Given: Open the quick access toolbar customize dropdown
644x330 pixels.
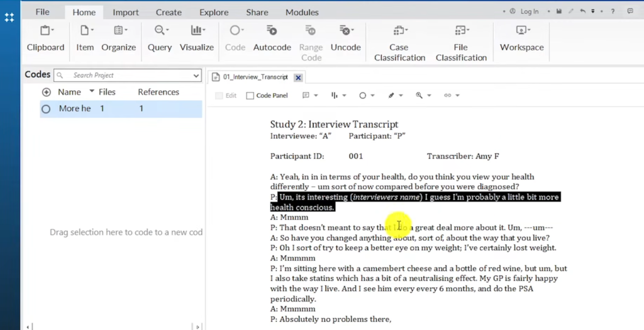Looking at the screenshot, I should tap(593, 11).
